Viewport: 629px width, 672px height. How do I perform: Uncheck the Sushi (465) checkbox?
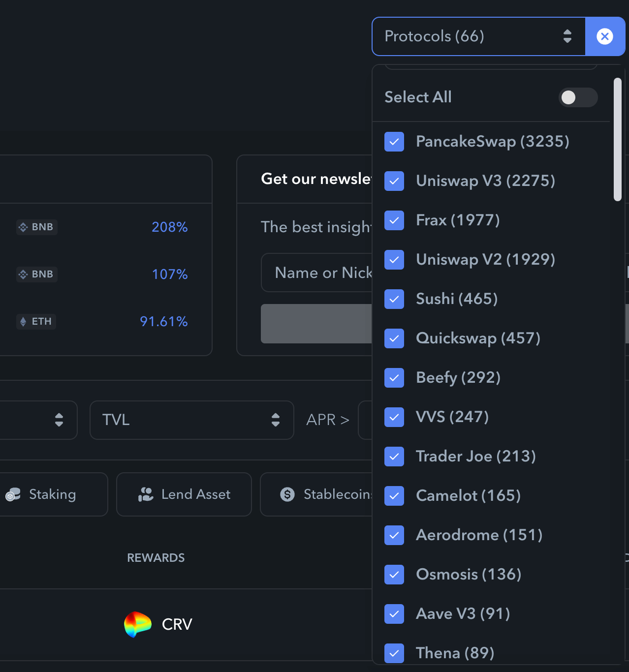point(394,299)
